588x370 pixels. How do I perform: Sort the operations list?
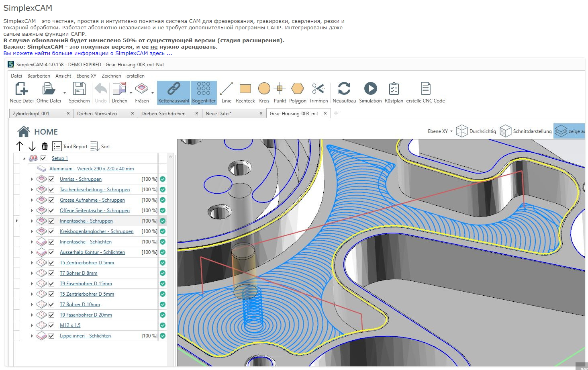pos(100,146)
